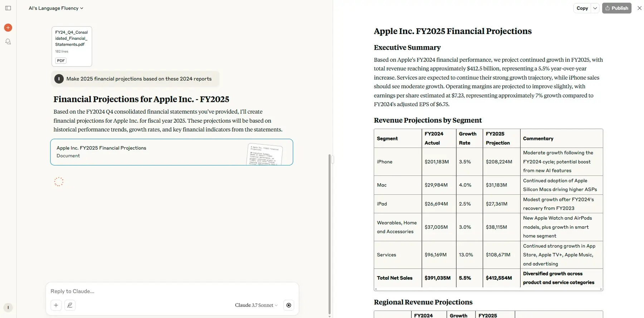Viewport: 644px width, 318px height.
Task: Click the PDF badge on attachment
Action: tap(61, 60)
